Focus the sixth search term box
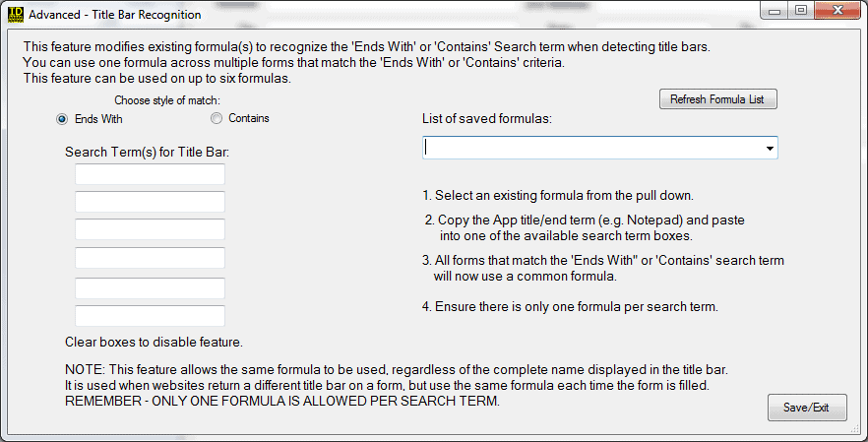This screenshot has width=868, height=442. (x=150, y=316)
